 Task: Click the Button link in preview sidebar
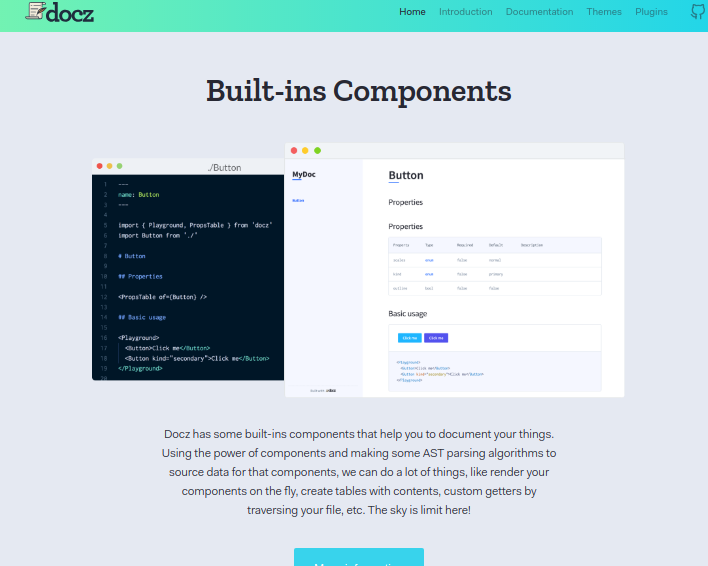(298, 200)
